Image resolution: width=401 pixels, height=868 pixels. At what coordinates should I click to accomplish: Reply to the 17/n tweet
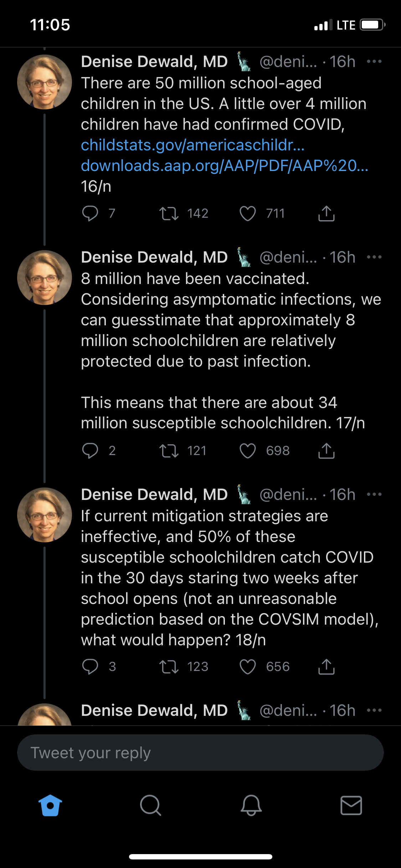click(x=90, y=451)
